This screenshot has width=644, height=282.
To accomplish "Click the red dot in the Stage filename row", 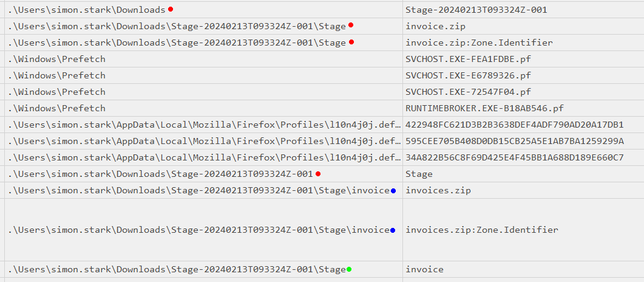I will [318, 174].
